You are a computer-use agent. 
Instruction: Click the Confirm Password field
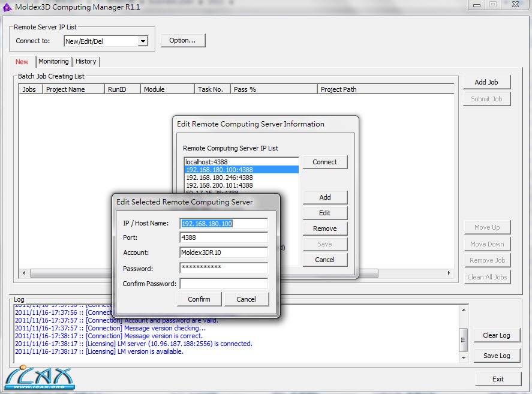223,284
